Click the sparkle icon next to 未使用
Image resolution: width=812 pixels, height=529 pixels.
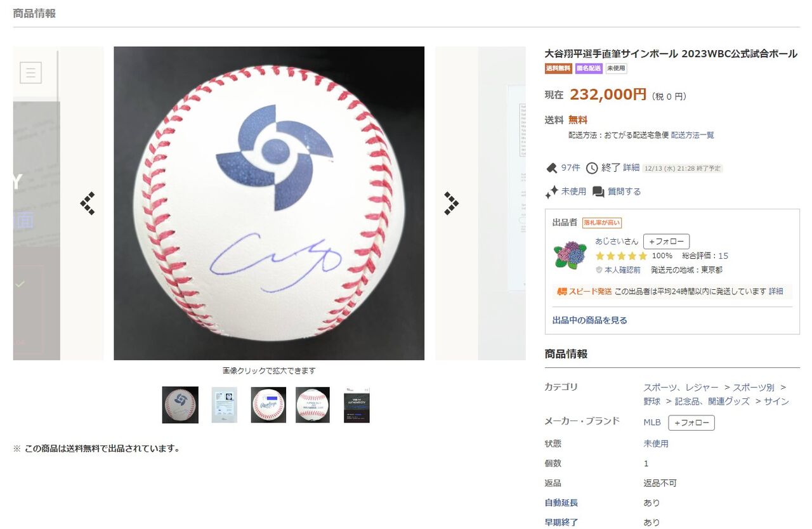pos(551,192)
